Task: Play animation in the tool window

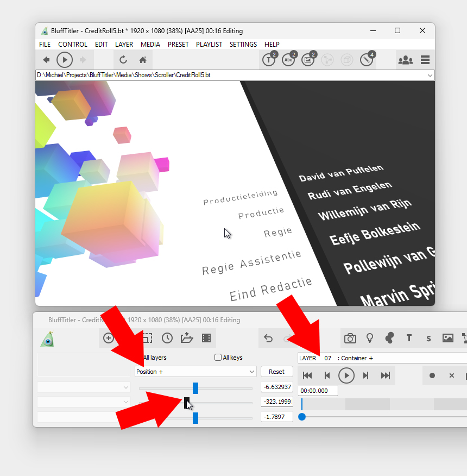Action: click(x=346, y=375)
